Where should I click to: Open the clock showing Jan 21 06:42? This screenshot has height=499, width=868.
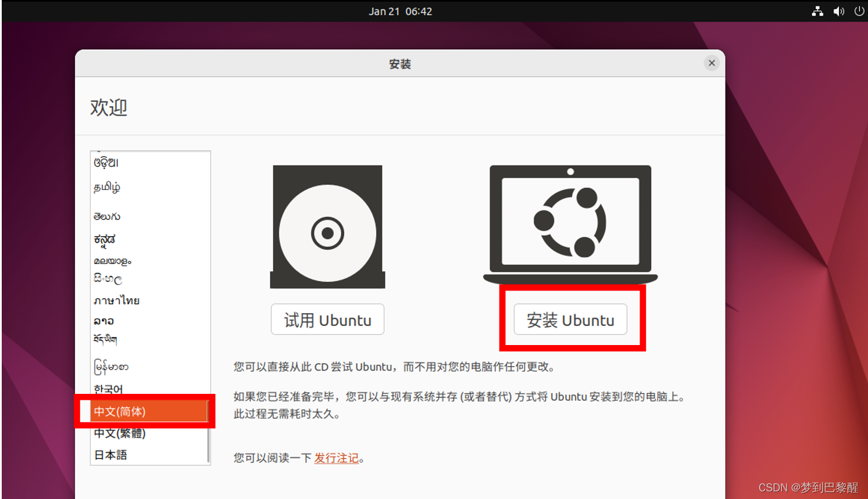pos(400,11)
